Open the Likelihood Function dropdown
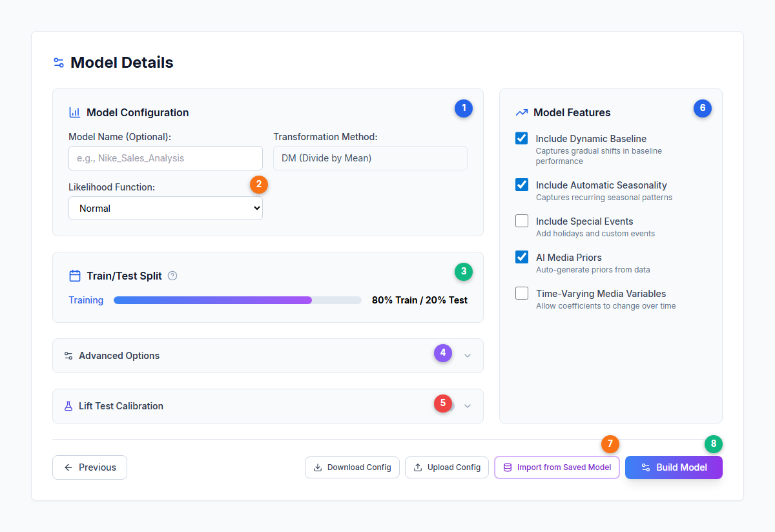The image size is (775, 532). pyautogui.click(x=165, y=208)
